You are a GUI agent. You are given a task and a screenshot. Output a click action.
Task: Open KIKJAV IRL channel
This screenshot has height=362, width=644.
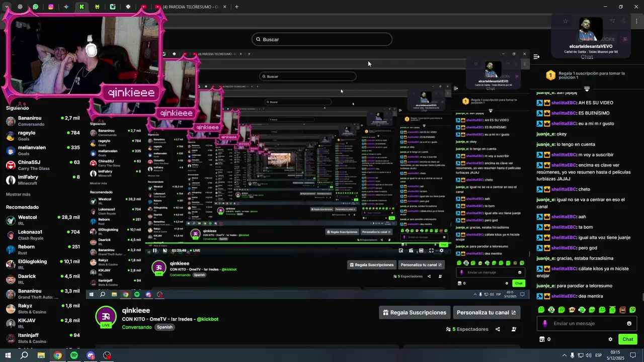coord(43,323)
